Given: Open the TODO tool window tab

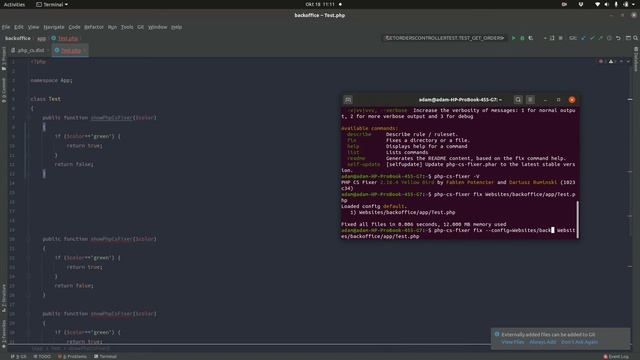Looking at the screenshot, I should pyautogui.click(x=42, y=356).
